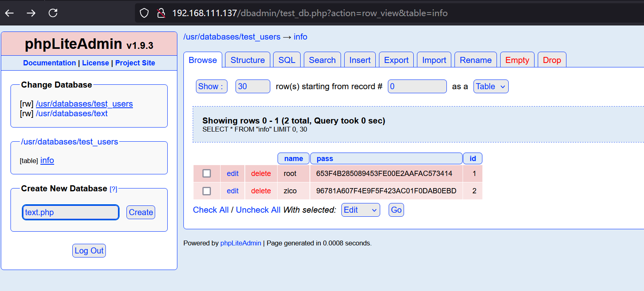644x291 pixels.
Task: Reload the current page
Action: click(x=53, y=13)
